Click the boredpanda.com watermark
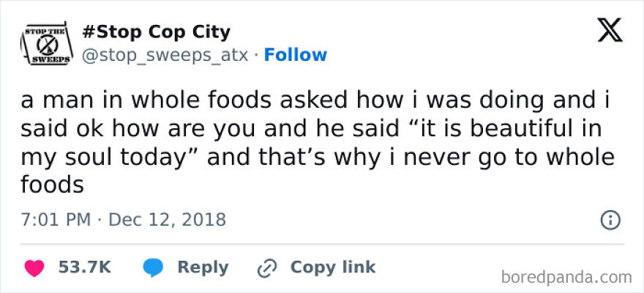This screenshot has width=644, height=293. [568, 277]
